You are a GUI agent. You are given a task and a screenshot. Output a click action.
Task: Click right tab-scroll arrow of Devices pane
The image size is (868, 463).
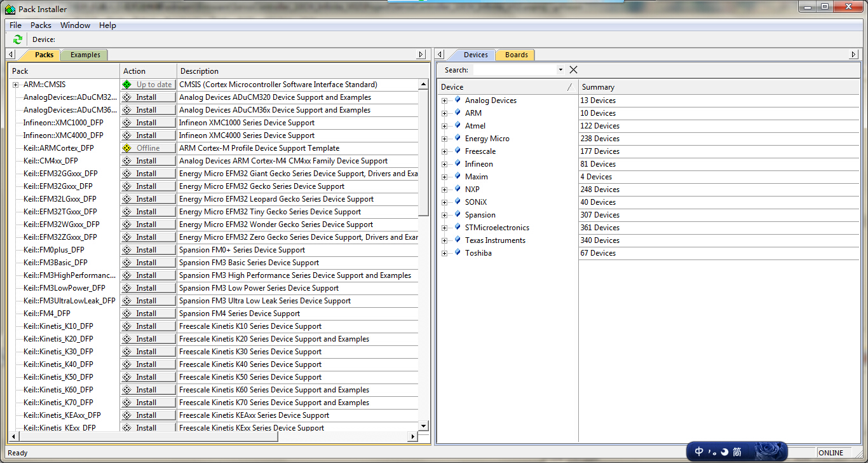854,55
